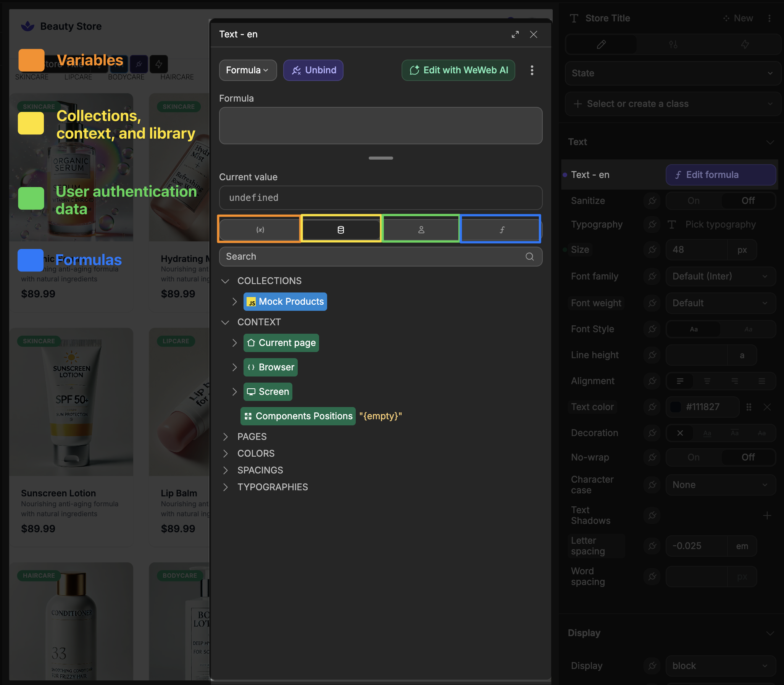The image size is (784, 685).
Task: Click the Unbind button
Action: click(313, 70)
